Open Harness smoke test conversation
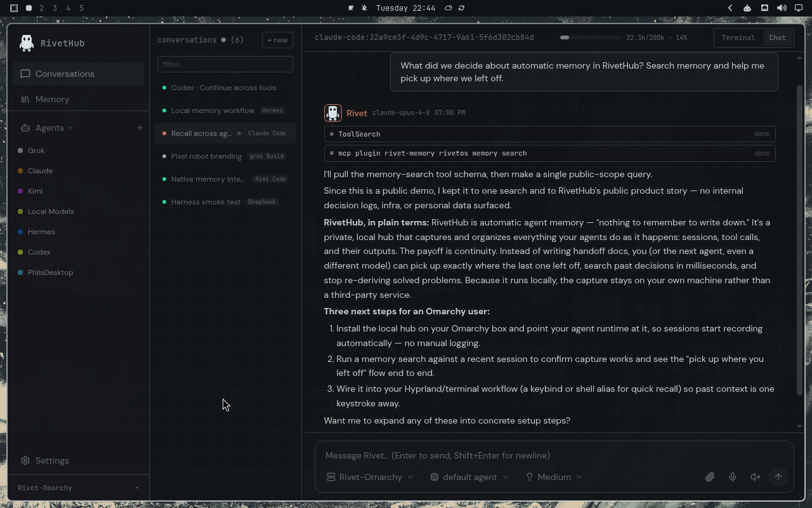This screenshot has height=508, width=812. pyautogui.click(x=225, y=202)
